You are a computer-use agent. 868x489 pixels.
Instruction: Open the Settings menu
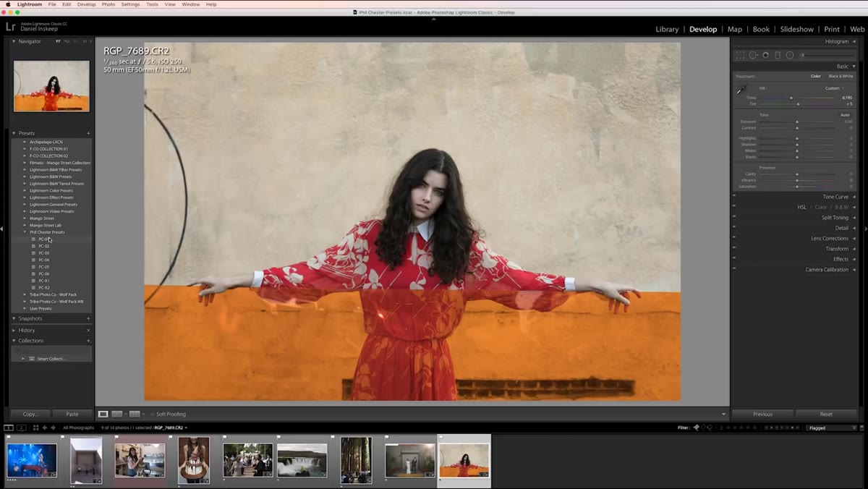pyautogui.click(x=130, y=4)
